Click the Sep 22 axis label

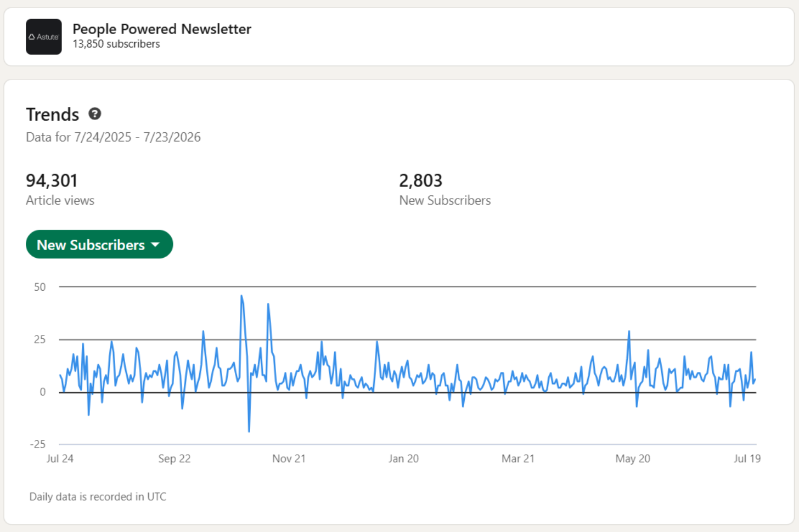point(175,459)
